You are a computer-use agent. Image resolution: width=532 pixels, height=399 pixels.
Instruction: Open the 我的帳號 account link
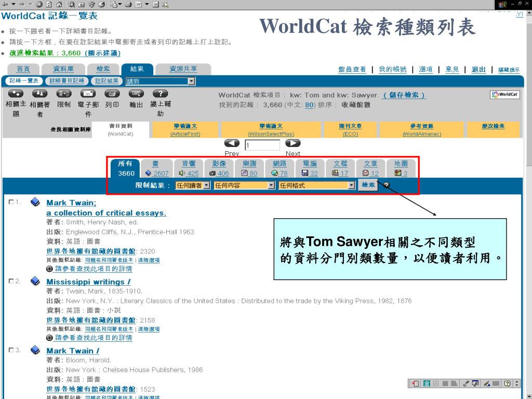393,69
